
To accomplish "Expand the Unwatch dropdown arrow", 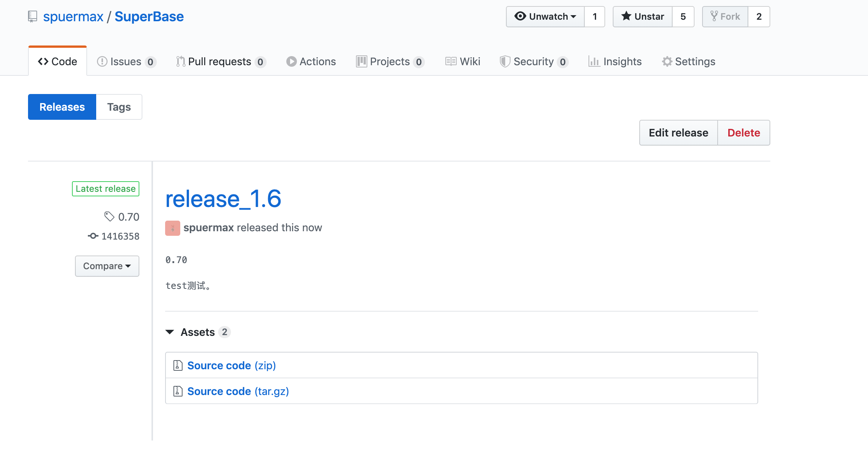I will [x=573, y=16].
